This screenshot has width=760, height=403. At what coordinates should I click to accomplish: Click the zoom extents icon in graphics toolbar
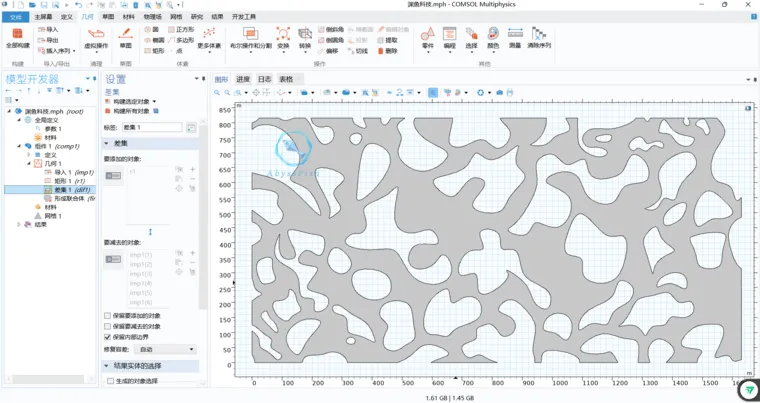[256, 92]
